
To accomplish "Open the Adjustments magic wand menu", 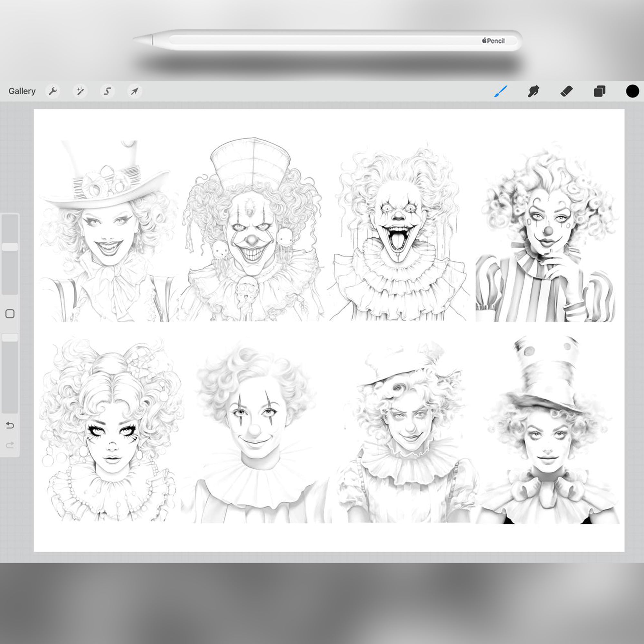I will [80, 91].
